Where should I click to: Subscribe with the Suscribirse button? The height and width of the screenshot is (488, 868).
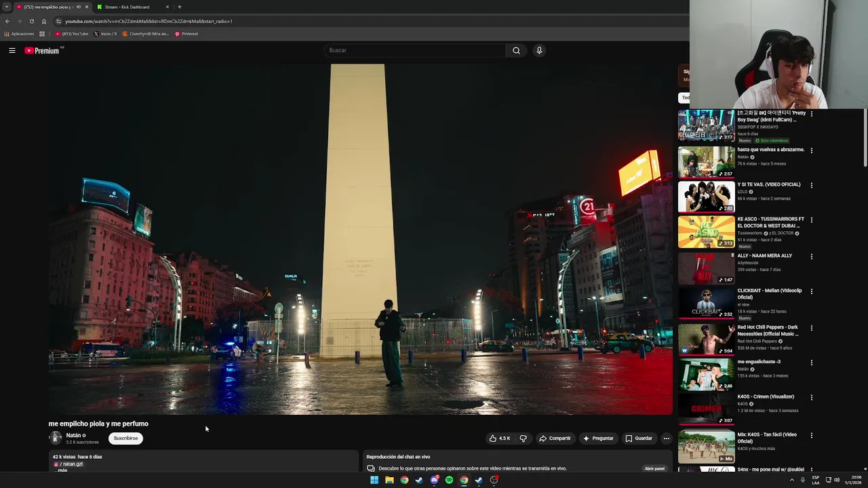pos(125,439)
